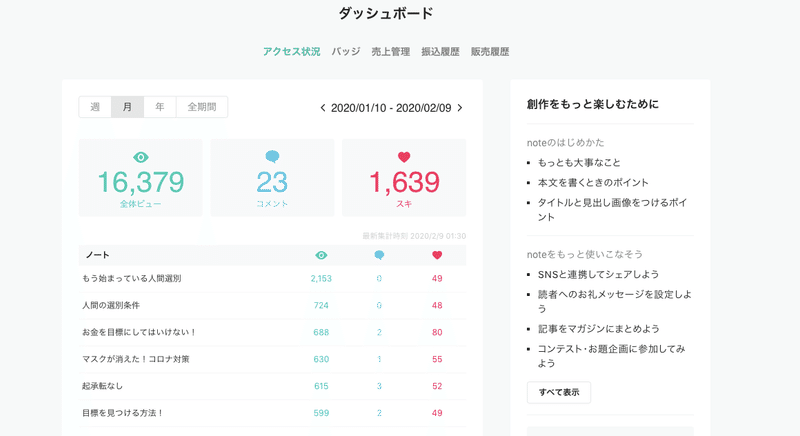This screenshot has height=436, width=800.
Task: Sort by views using table header eye icon
Action: [321, 255]
